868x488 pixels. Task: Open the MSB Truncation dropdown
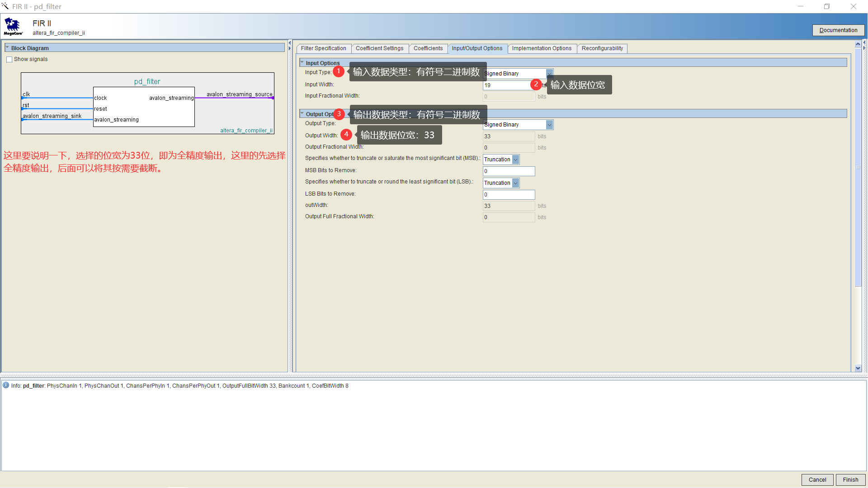pyautogui.click(x=516, y=160)
